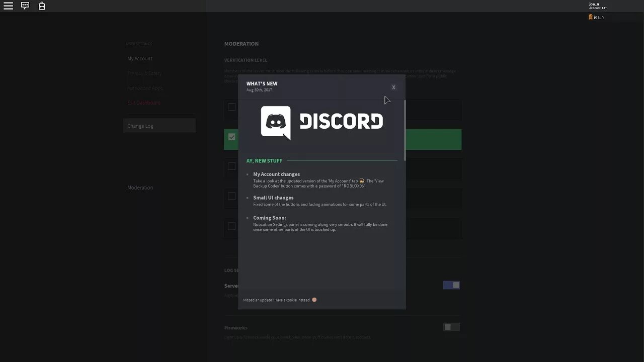644x362 pixels.
Task: Click the 'Small UI changes' heading
Action: [273, 198]
